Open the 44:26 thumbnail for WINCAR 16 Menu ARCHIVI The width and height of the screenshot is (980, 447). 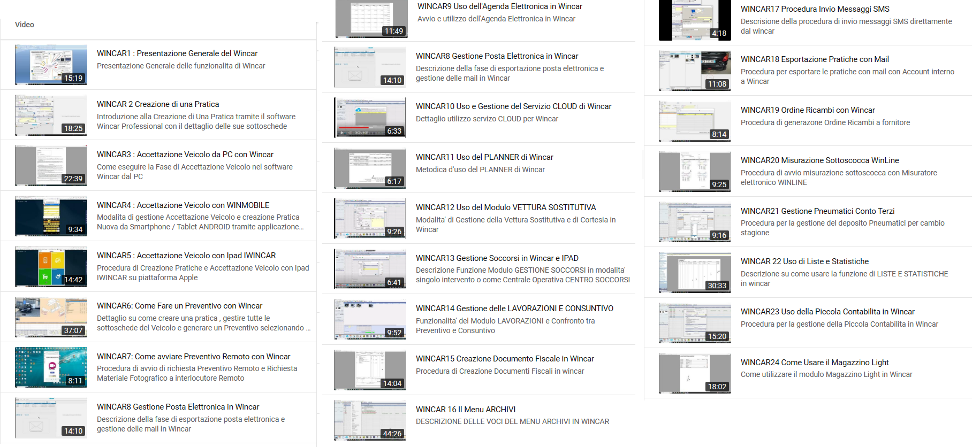click(x=370, y=420)
